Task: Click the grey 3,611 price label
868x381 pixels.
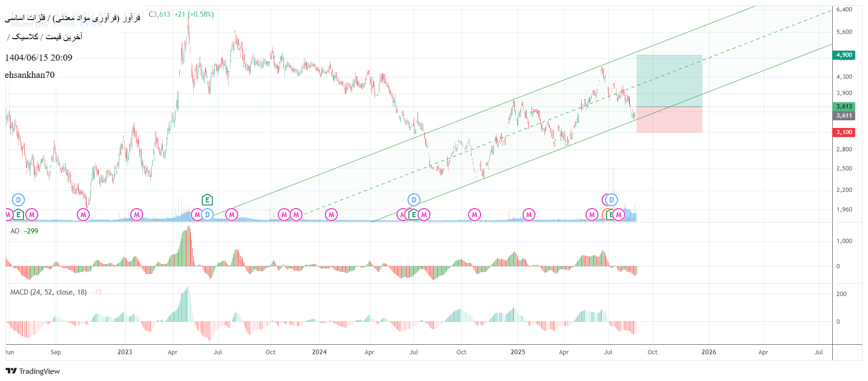Action: [x=844, y=116]
